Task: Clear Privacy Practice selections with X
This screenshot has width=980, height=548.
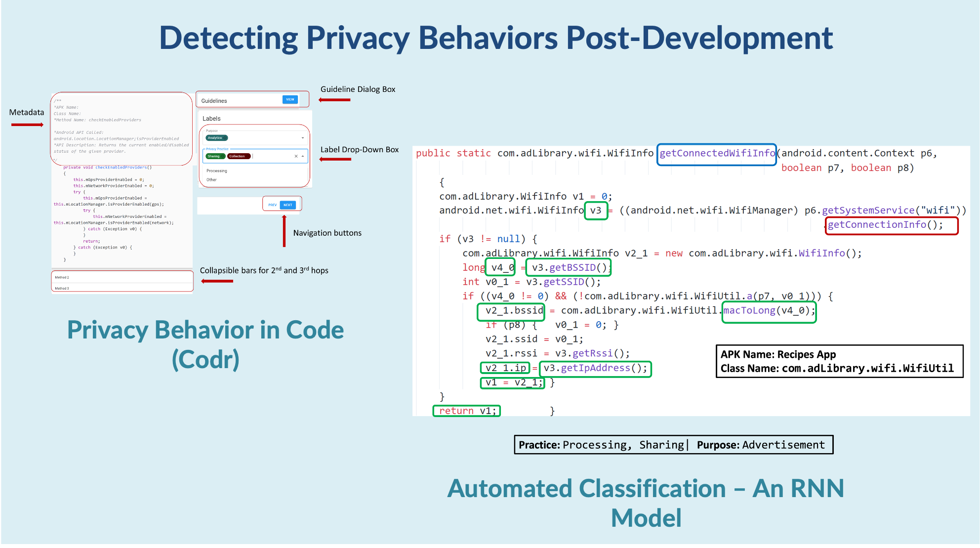Action: click(x=296, y=156)
